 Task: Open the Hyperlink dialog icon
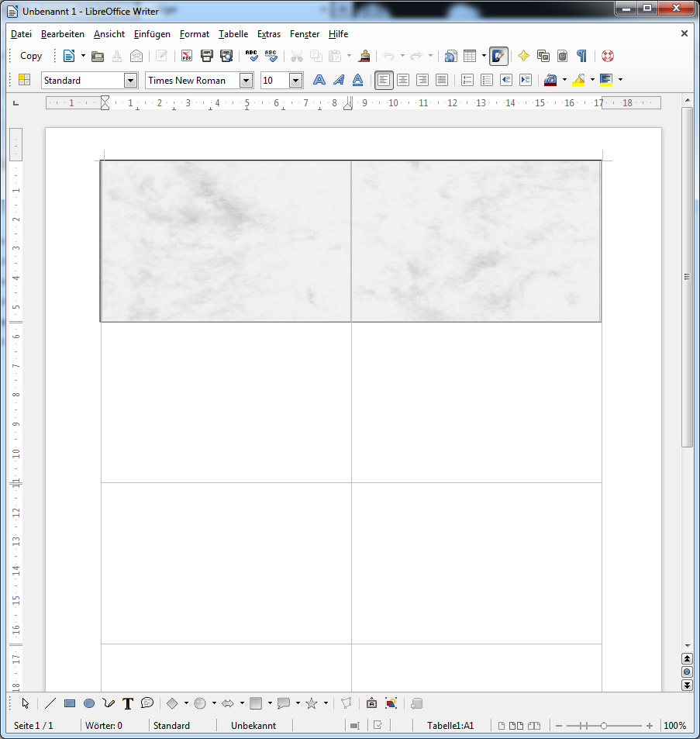pyautogui.click(x=451, y=56)
